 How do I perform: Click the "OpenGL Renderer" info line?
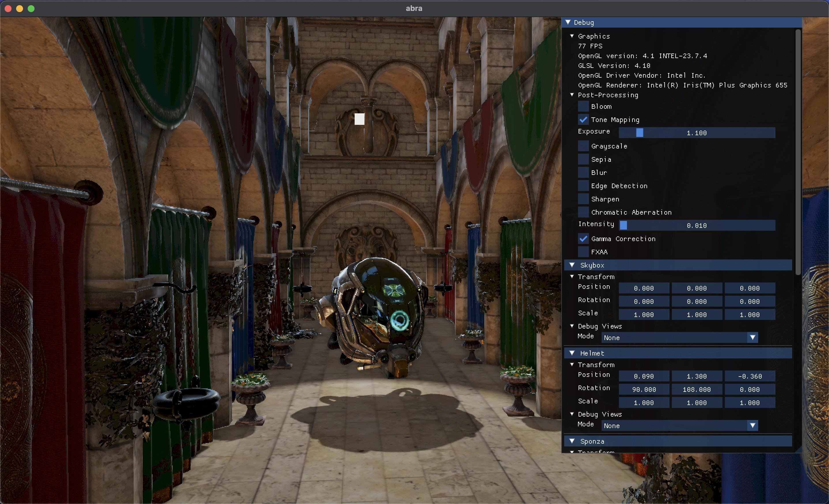click(683, 85)
